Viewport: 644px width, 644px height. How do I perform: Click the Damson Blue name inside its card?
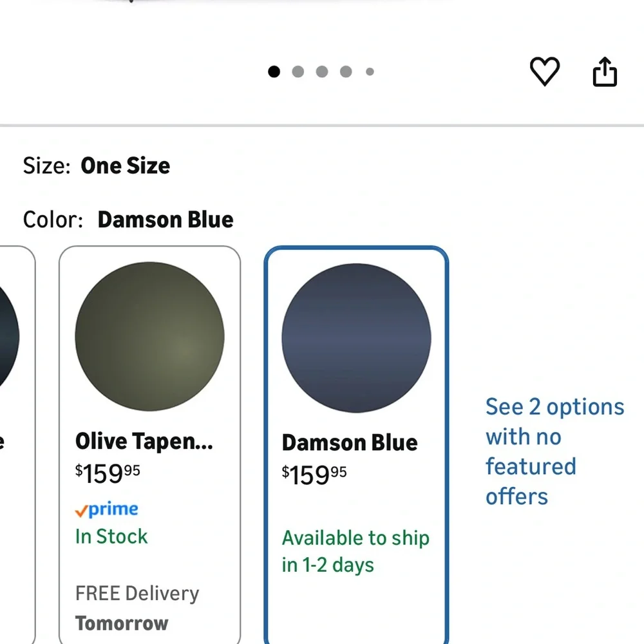350,443
